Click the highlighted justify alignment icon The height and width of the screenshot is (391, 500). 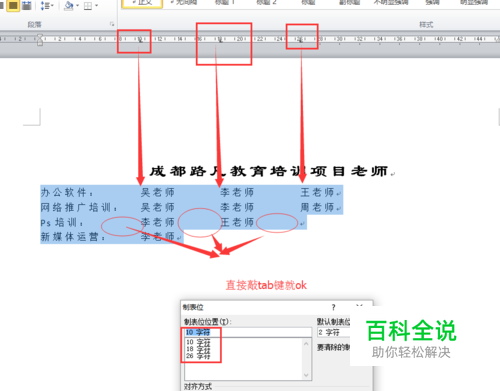coord(13,5)
